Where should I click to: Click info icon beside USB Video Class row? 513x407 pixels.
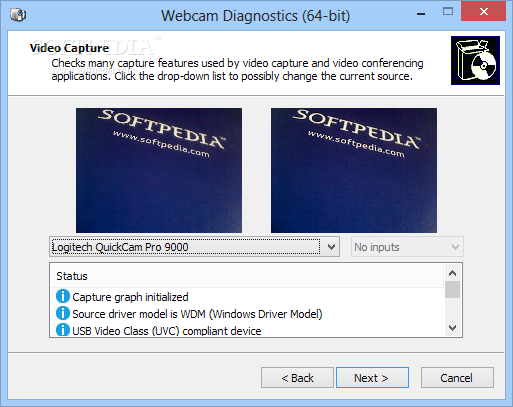pos(63,330)
